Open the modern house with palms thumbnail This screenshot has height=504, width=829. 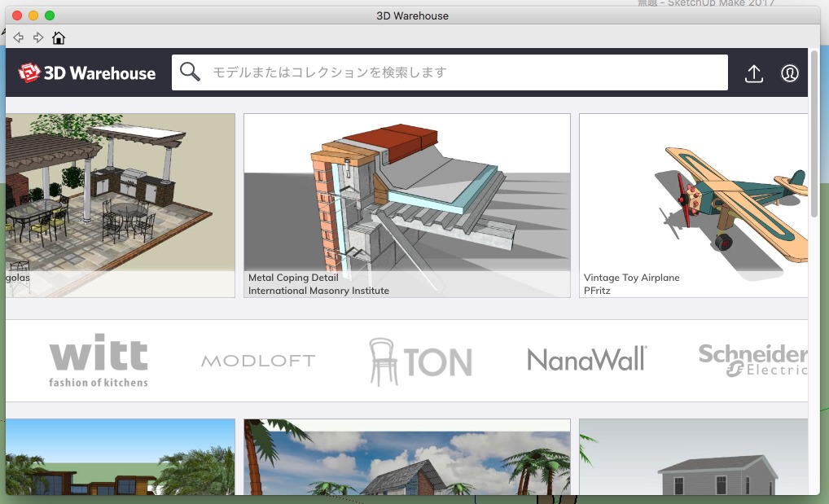[x=121, y=457]
